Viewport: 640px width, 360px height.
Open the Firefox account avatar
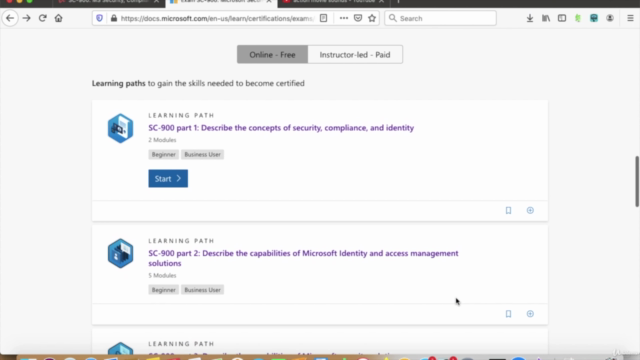610,18
